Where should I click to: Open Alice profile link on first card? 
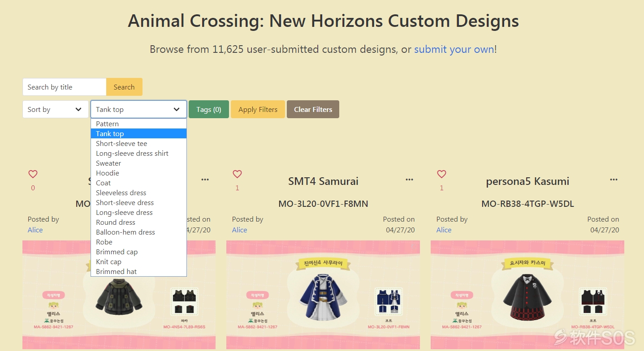coord(35,230)
